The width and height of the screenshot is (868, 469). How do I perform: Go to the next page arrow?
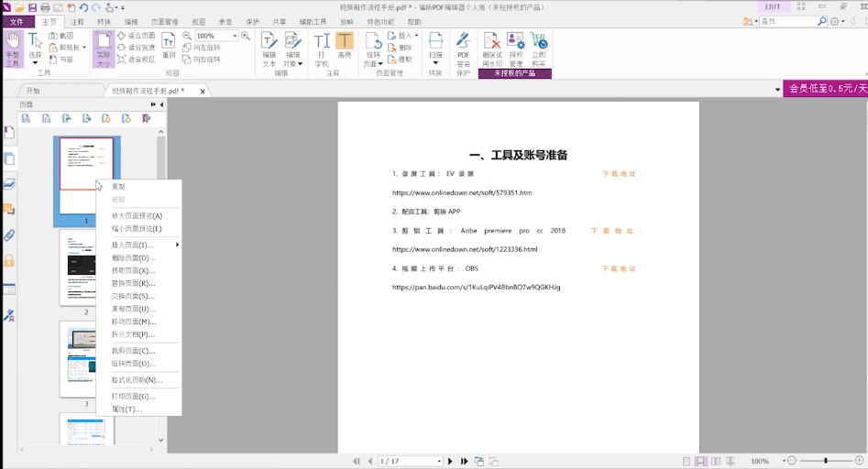point(450,461)
